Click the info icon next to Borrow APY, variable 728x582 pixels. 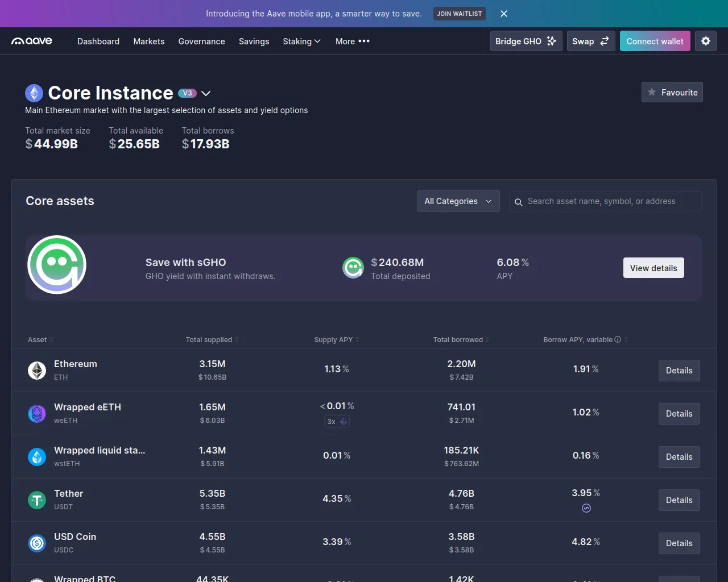[618, 339]
